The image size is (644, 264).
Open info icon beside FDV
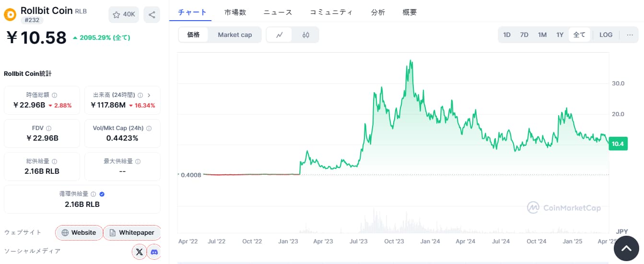coord(49,128)
